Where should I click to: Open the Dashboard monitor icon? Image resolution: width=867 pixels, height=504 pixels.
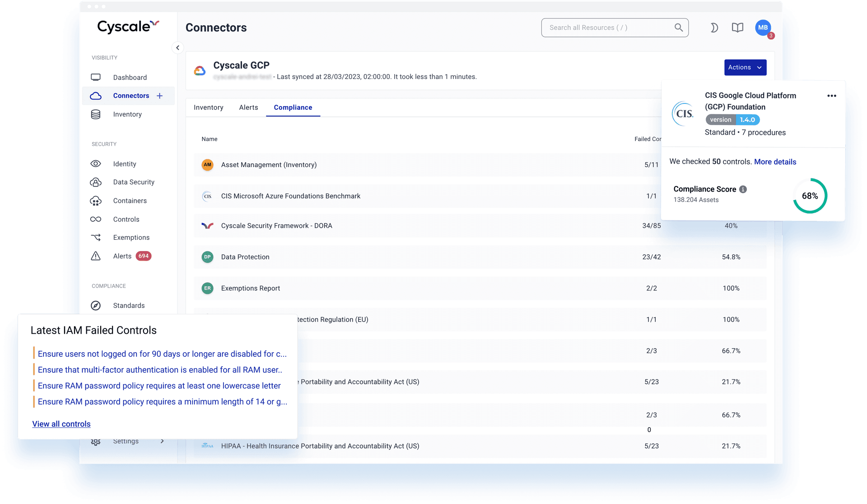(96, 77)
